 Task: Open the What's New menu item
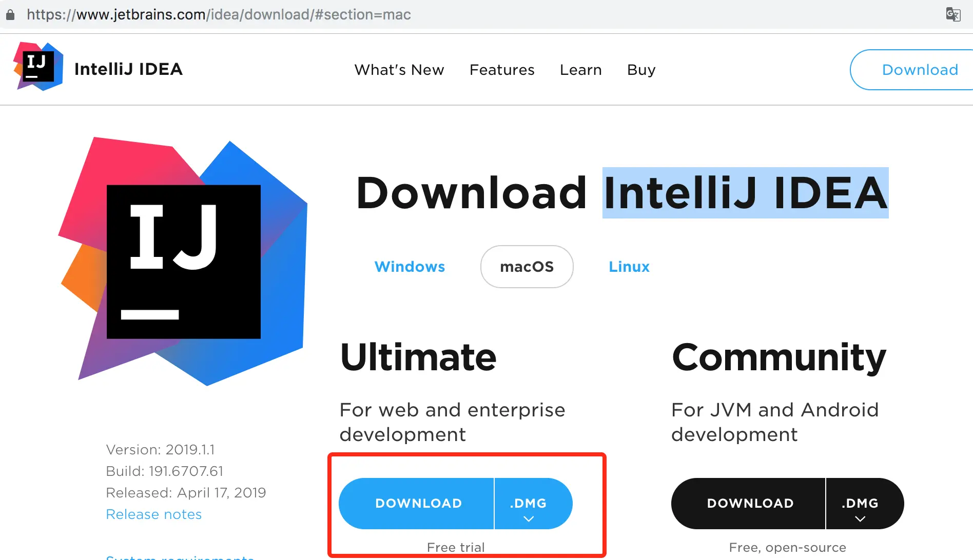click(x=399, y=70)
